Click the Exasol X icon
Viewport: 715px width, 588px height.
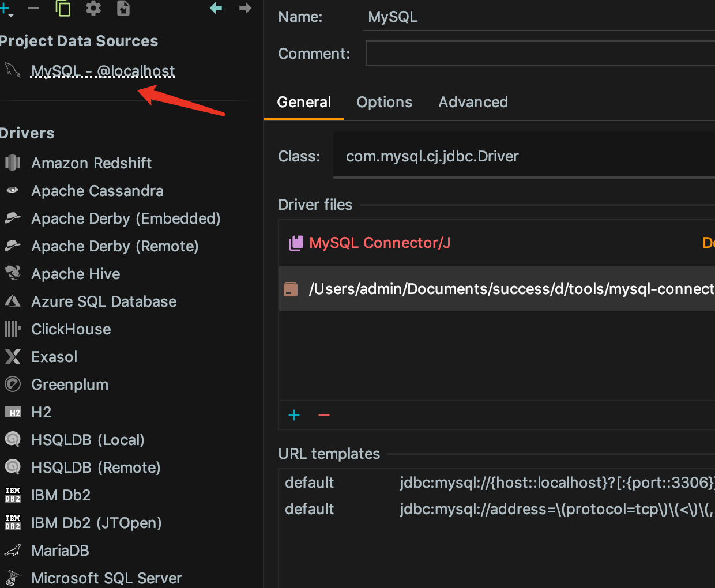point(13,357)
